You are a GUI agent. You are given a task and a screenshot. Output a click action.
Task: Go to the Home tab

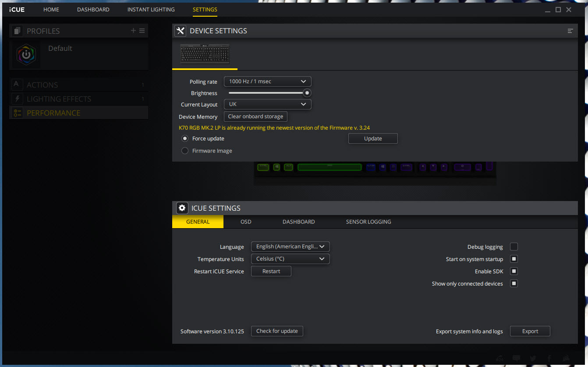coord(51,9)
